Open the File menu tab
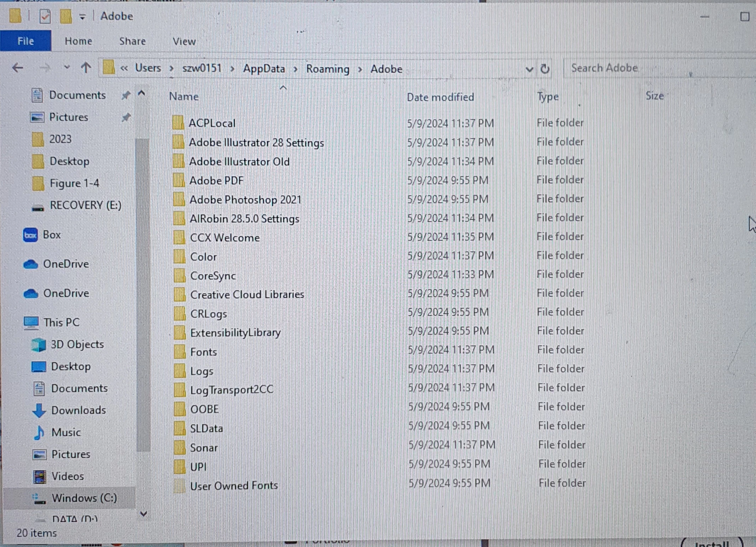756x547 pixels. [26, 41]
